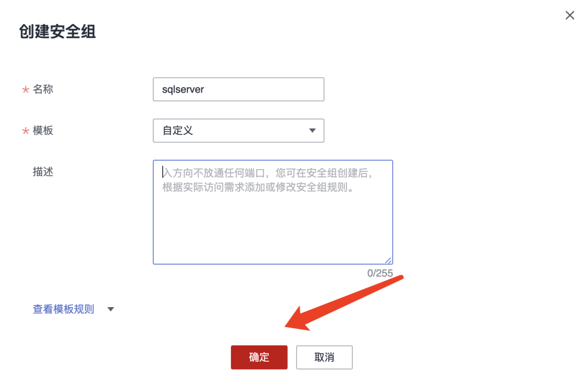
Task: Cancel with the 取消 button
Action: click(324, 358)
